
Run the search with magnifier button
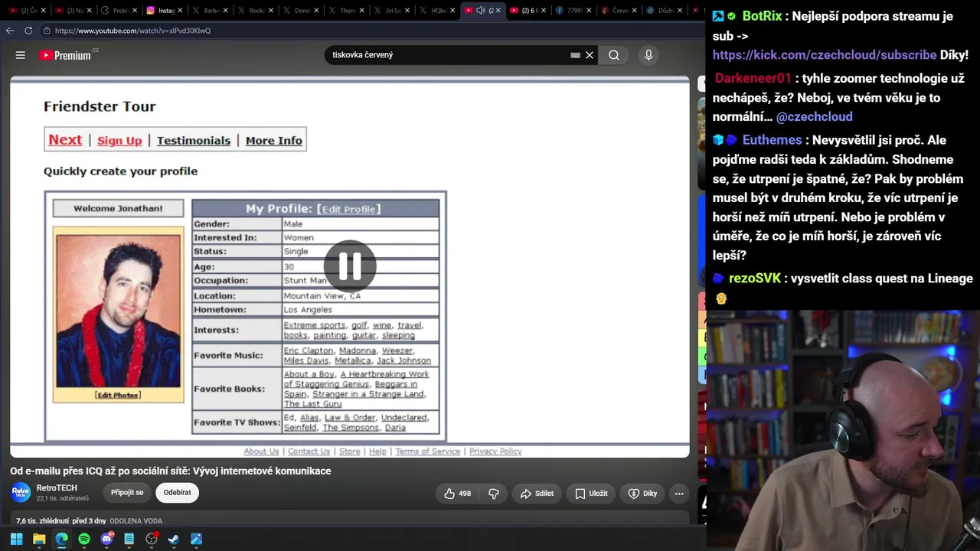[x=614, y=55]
